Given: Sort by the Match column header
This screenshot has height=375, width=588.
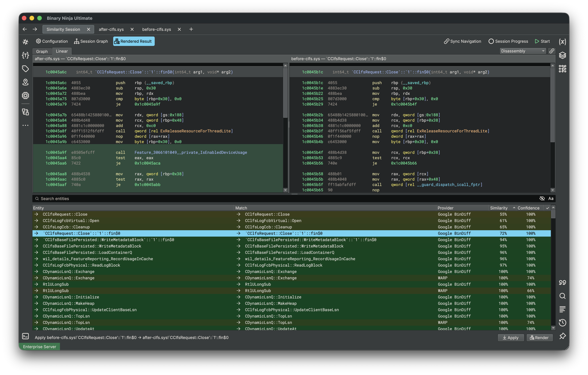Looking at the screenshot, I should tap(335, 208).
